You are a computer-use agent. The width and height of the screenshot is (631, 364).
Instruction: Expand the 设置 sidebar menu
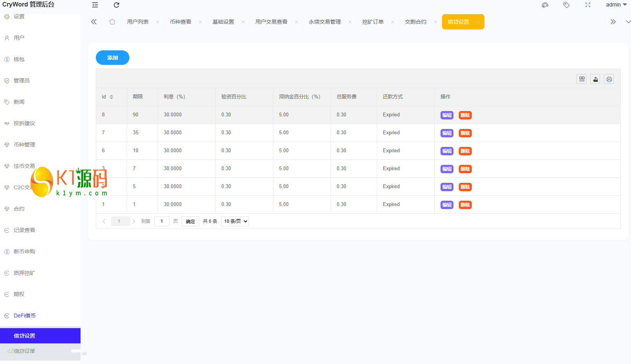pyautogui.click(x=40, y=16)
